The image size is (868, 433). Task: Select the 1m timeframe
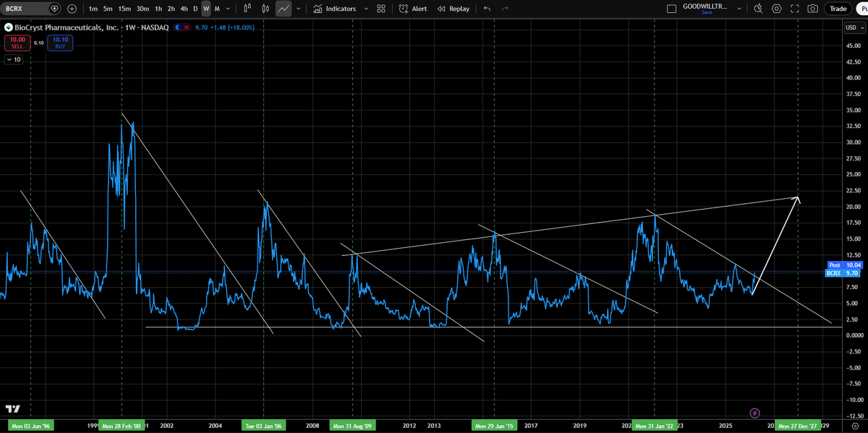coord(93,9)
